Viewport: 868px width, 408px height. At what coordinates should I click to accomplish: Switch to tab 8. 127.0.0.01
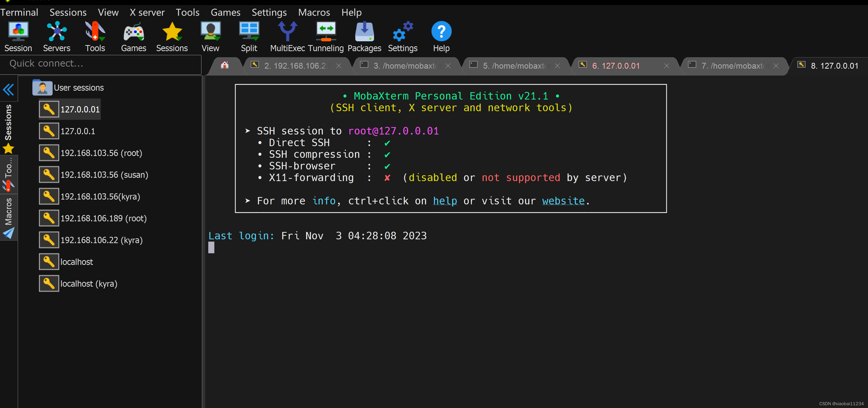830,66
